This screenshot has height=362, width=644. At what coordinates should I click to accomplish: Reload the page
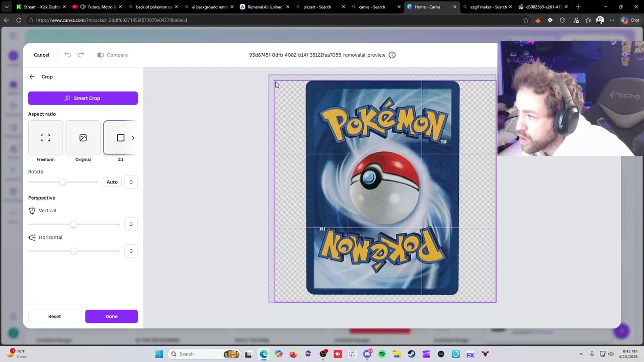(x=19, y=20)
